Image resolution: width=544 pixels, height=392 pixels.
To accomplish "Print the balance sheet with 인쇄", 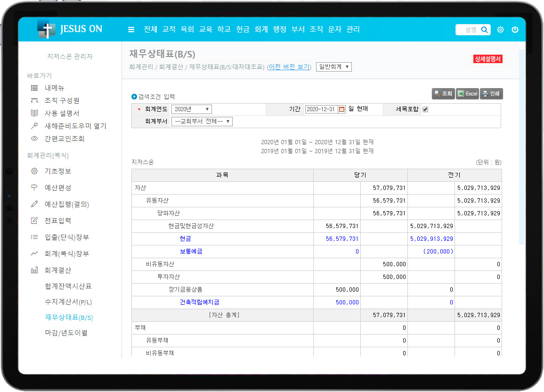I will click(491, 94).
